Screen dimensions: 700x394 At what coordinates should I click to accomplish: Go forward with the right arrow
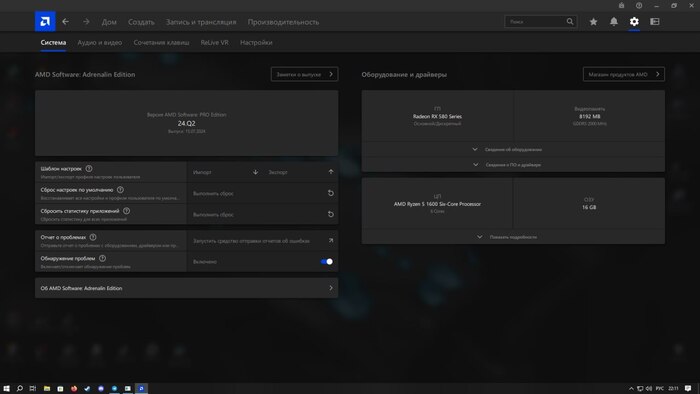[86, 21]
